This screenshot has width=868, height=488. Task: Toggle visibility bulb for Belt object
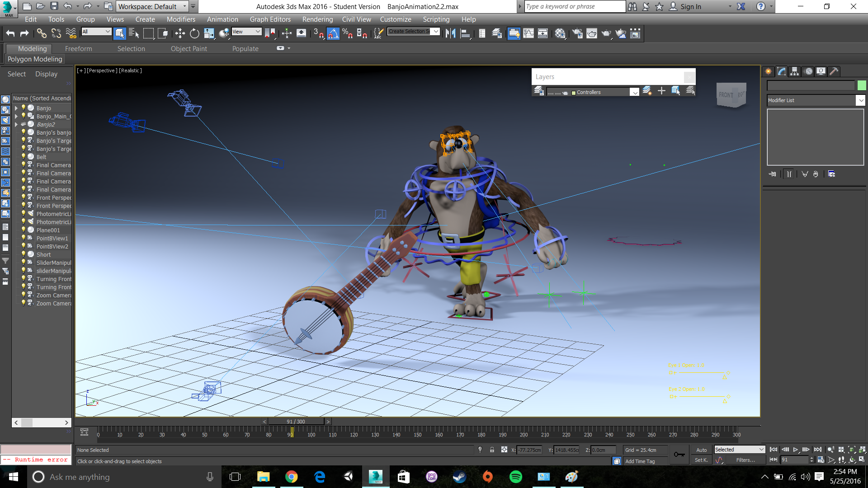(x=24, y=157)
